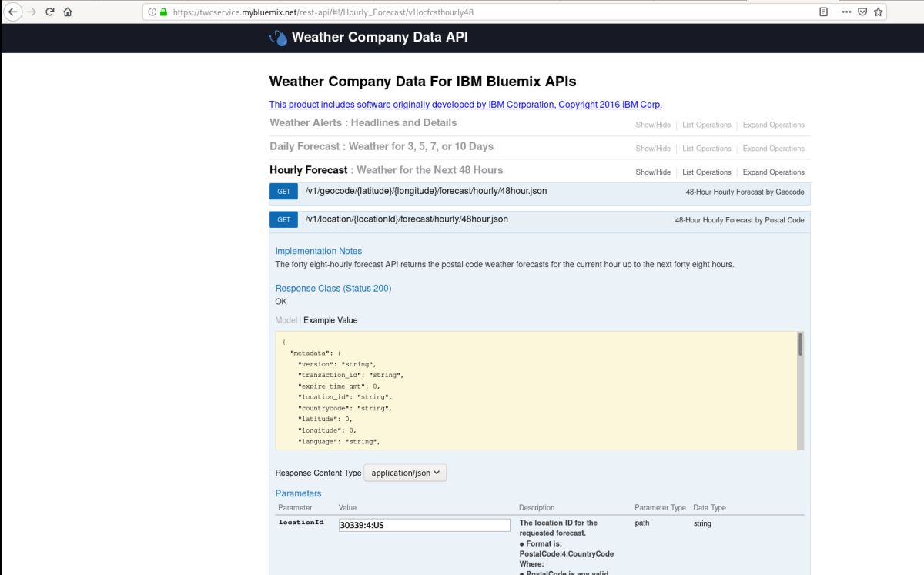Viewport: 924px width, 575px height.
Task: Switch to the Example Value tab
Action: (x=330, y=320)
